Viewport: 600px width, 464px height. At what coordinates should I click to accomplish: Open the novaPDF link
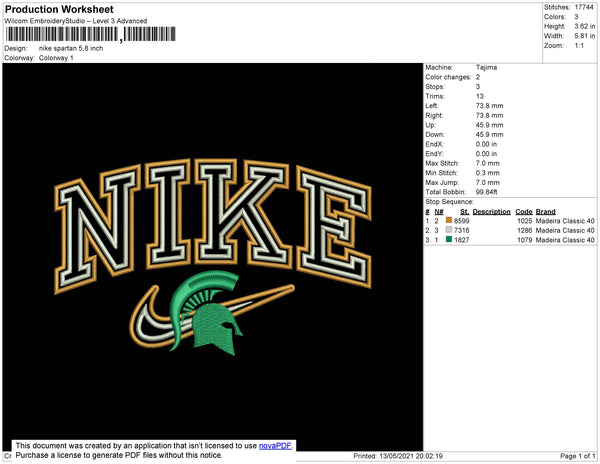click(275, 446)
